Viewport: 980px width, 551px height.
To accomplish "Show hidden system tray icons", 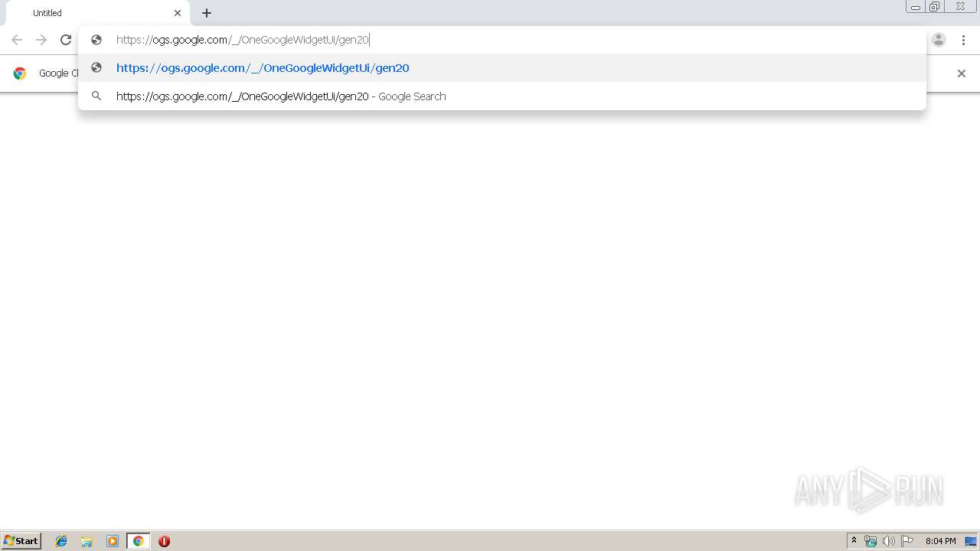I will pyautogui.click(x=854, y=541).
